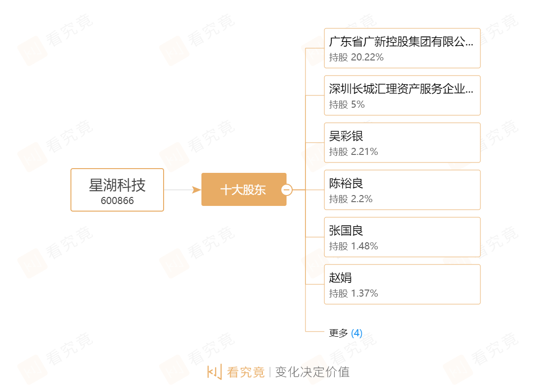Click the 变化决定价值 slogan text
557x392 pixels.
[x=312, y=372]
